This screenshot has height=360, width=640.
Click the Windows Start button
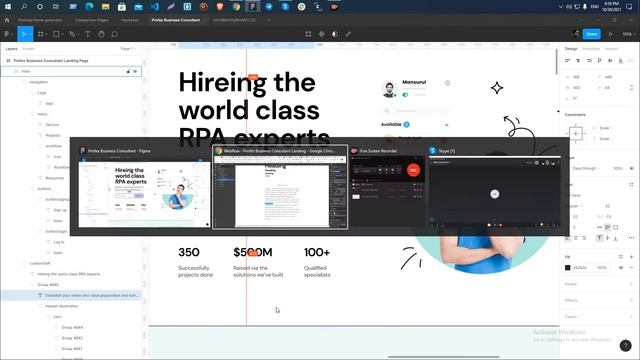click(x=8, y=7)
